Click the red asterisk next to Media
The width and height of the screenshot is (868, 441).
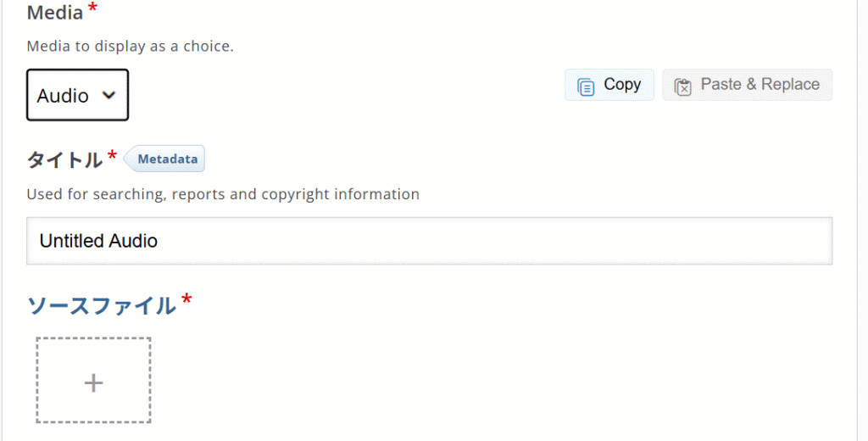(x=92, y=10)
